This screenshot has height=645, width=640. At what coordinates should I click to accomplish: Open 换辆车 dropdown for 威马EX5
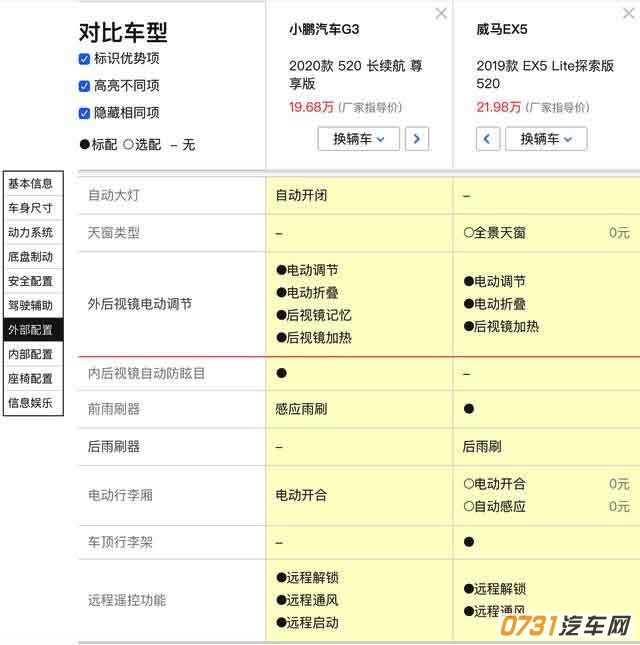[546, 139]
